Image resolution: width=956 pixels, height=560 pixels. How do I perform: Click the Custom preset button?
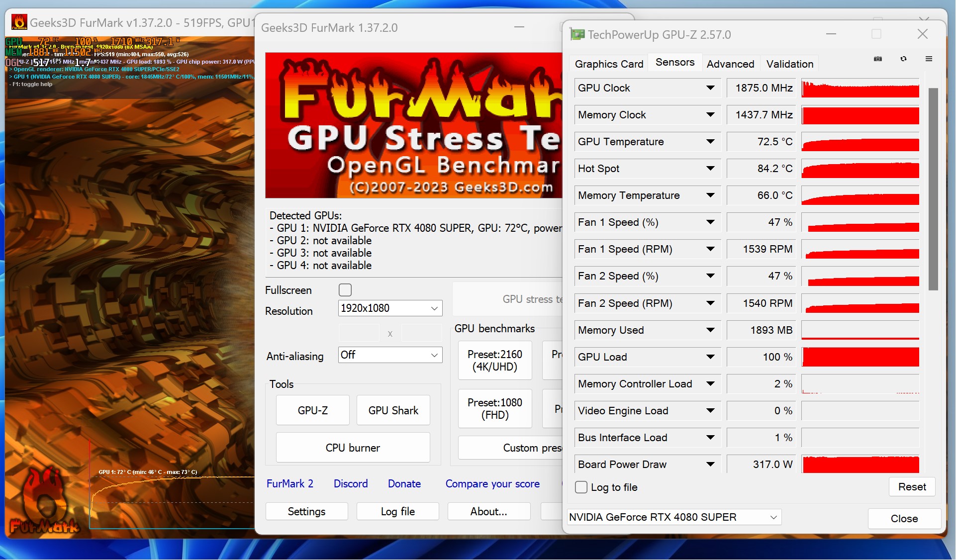click(511, 448)
